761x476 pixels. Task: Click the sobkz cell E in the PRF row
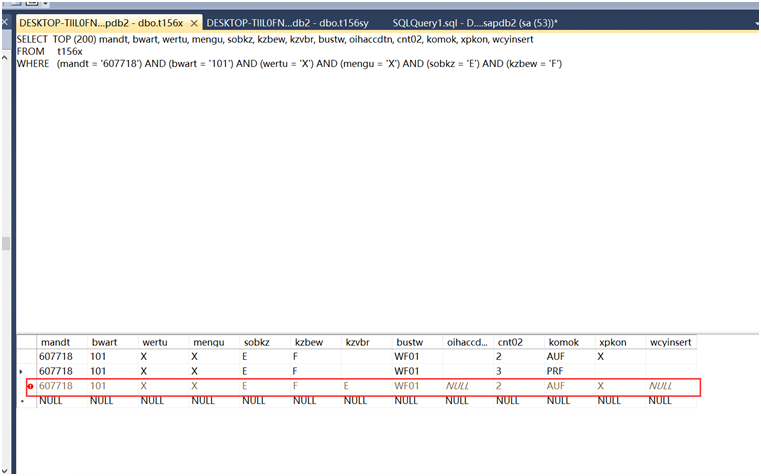(x=265, y=371)
